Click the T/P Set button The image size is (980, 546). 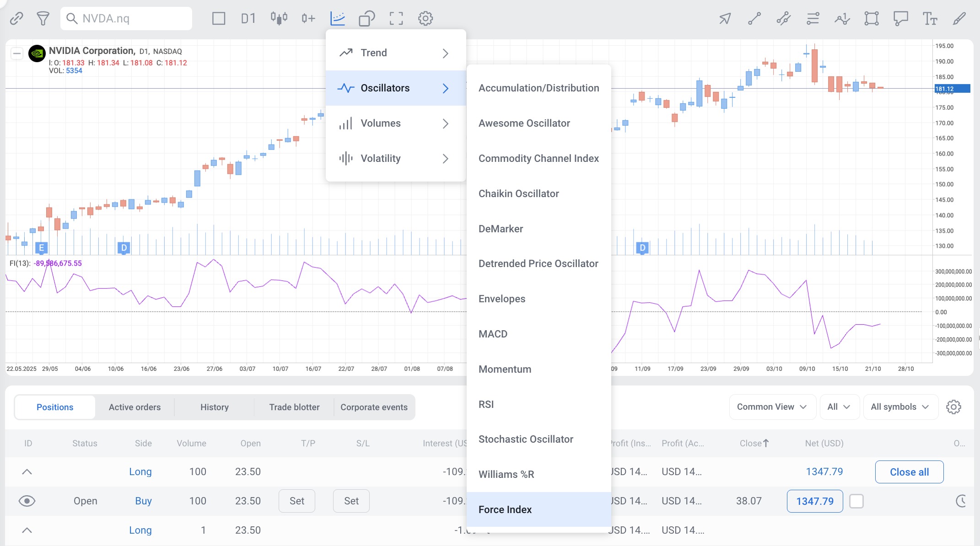296,501
